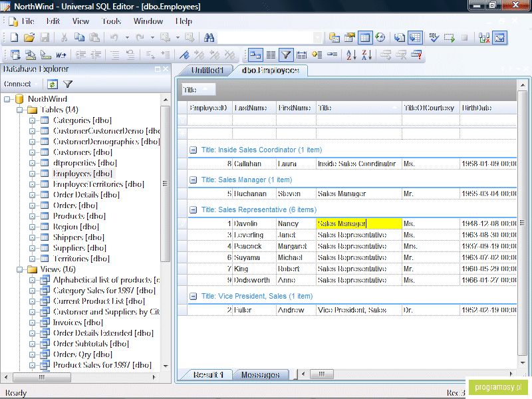Screen dimensions: 532x399
Task: Click the edited yellow Sales Manager cell
Action: (x=359, y=223)
